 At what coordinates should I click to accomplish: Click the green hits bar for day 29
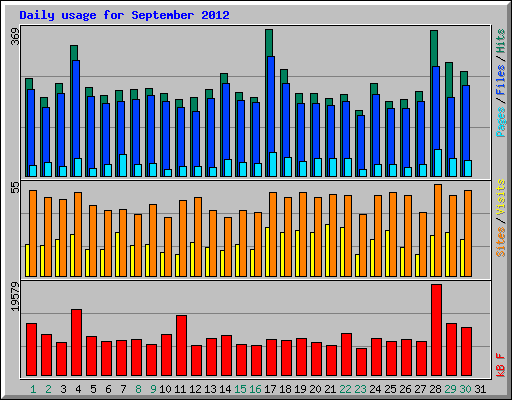[x=449, y=79]
